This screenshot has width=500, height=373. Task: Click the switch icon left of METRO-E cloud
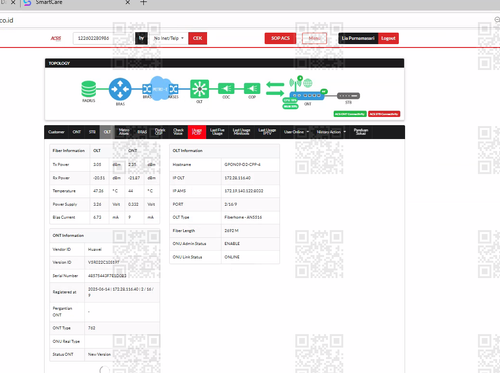click(x=147, y=89)
